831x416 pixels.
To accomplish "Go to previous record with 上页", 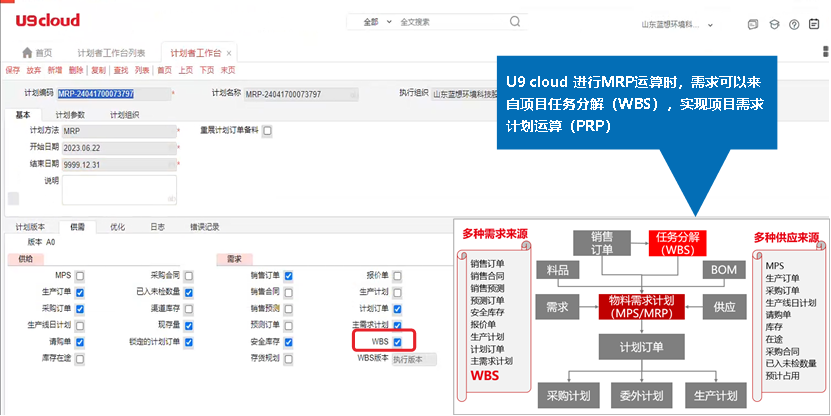I will point(185,70).
